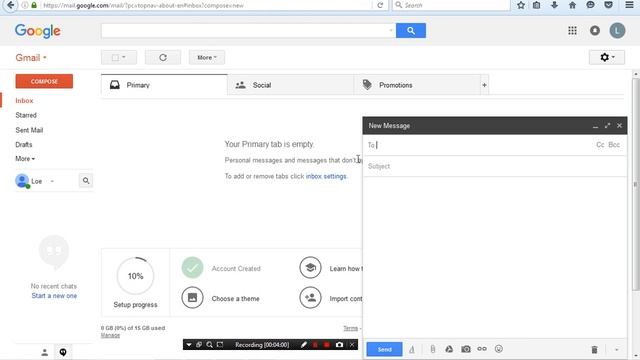Click the Firefox back button
This screenshot has height=360, width=640.
pos(10,5)
